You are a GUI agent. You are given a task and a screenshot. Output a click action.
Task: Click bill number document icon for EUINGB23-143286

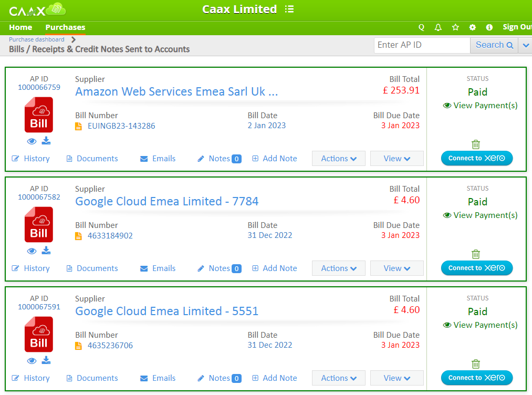(78, 126)
